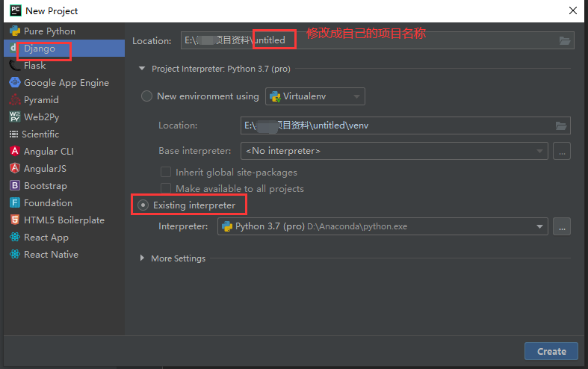Click the Google App Engine icon
Image resolution: width=588 pixels, height=369 pixels.
point(15,82)
